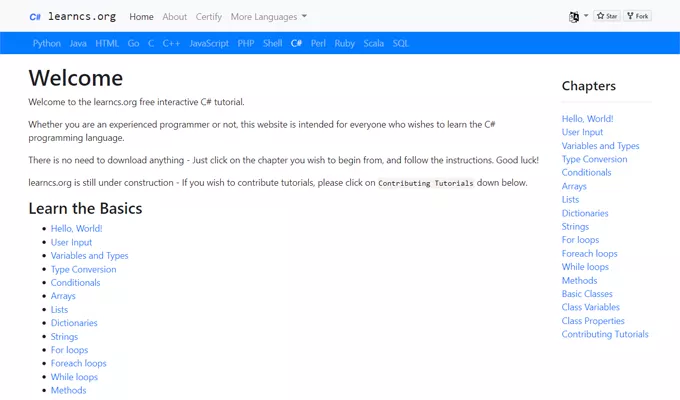Open Arrays in Chapters sidebar
Image resolution: width=680 pixels, height=400 pixels.
coord(574,186)
